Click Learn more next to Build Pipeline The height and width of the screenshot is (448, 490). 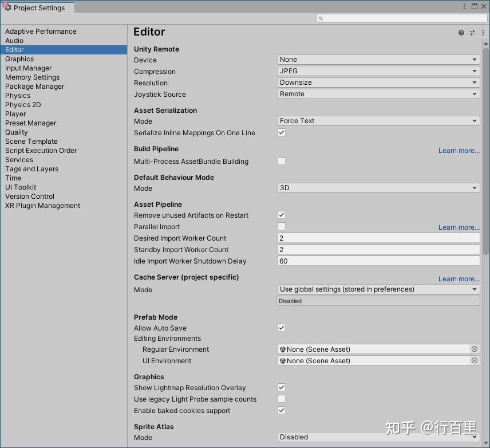[x=458, y=150]
